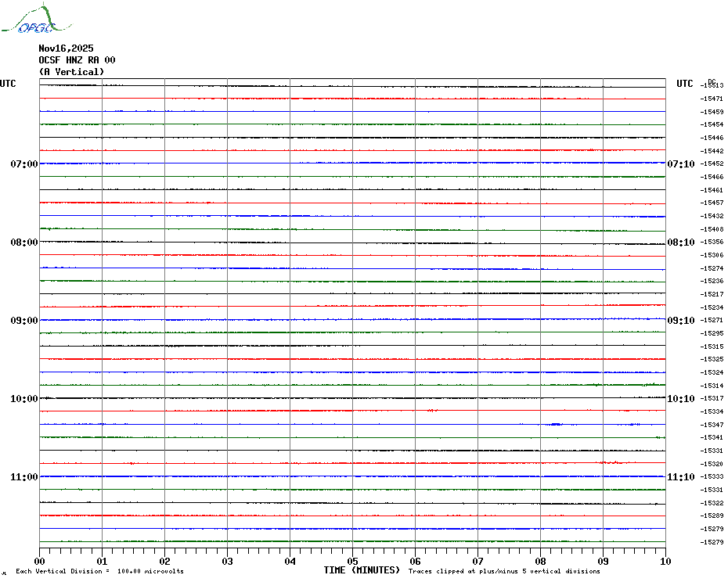Select the Nov16,2025 date label
The image size is (728, 582).
66,48
